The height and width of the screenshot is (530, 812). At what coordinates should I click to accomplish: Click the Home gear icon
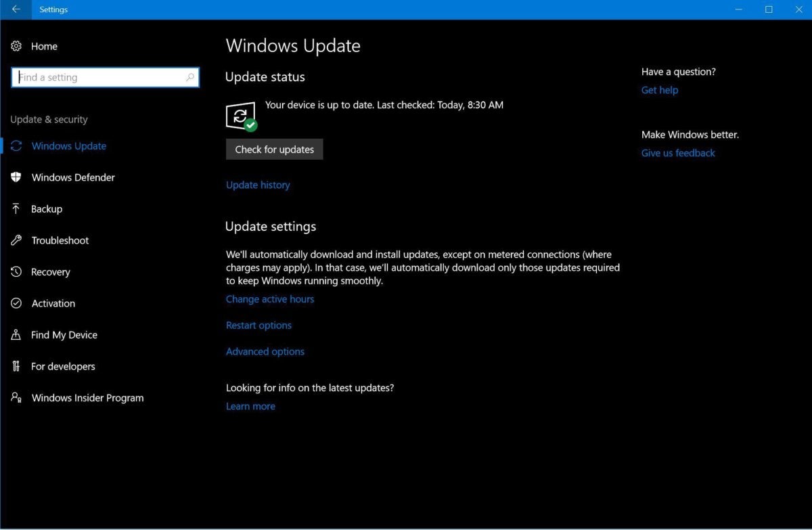coord(16,46)
